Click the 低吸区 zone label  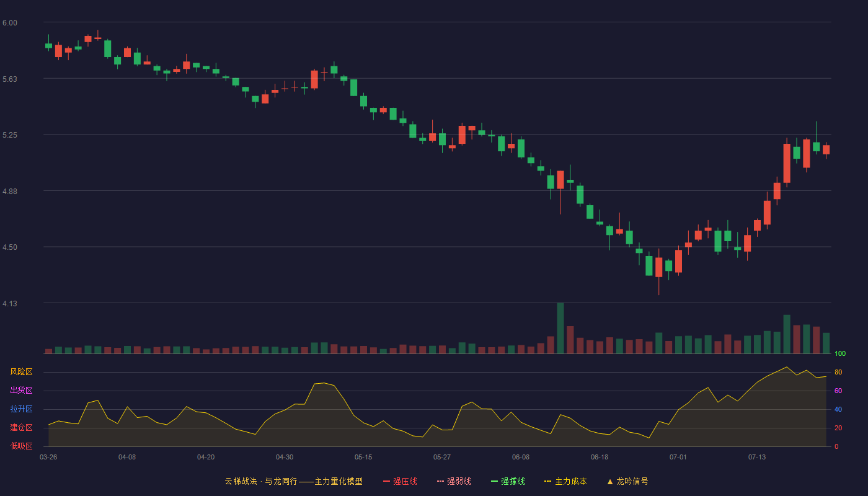pyautogui.click(x=21, y=446)
